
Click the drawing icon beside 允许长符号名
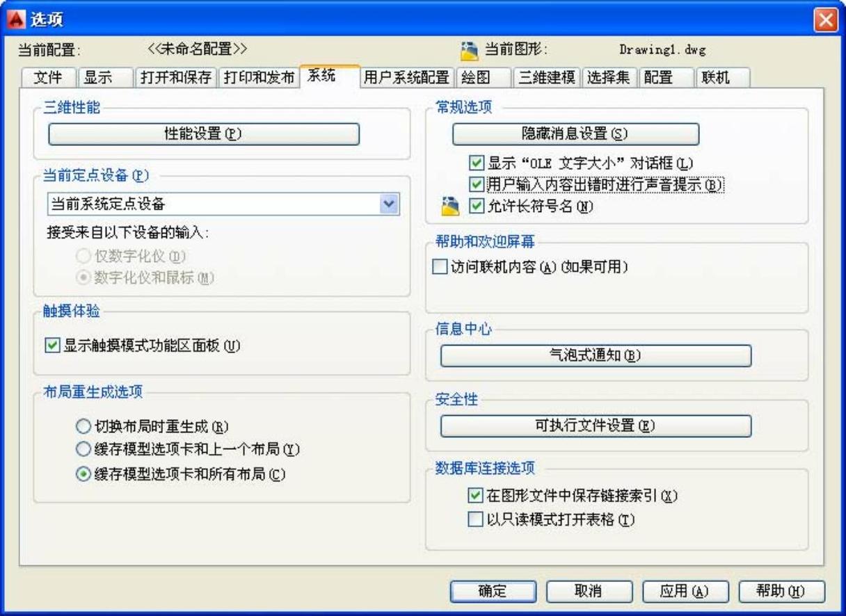click(x=451, y=205)
